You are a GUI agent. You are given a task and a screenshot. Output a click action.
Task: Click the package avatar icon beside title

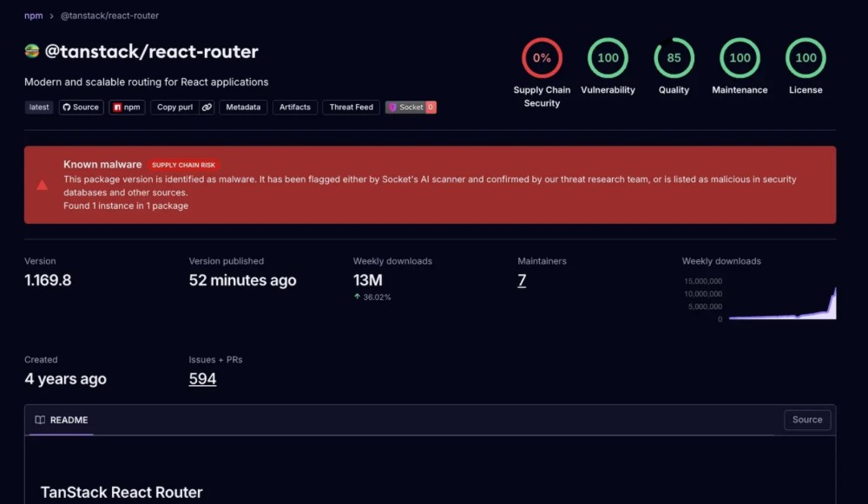pyautogui.click(x=32, y=51)
